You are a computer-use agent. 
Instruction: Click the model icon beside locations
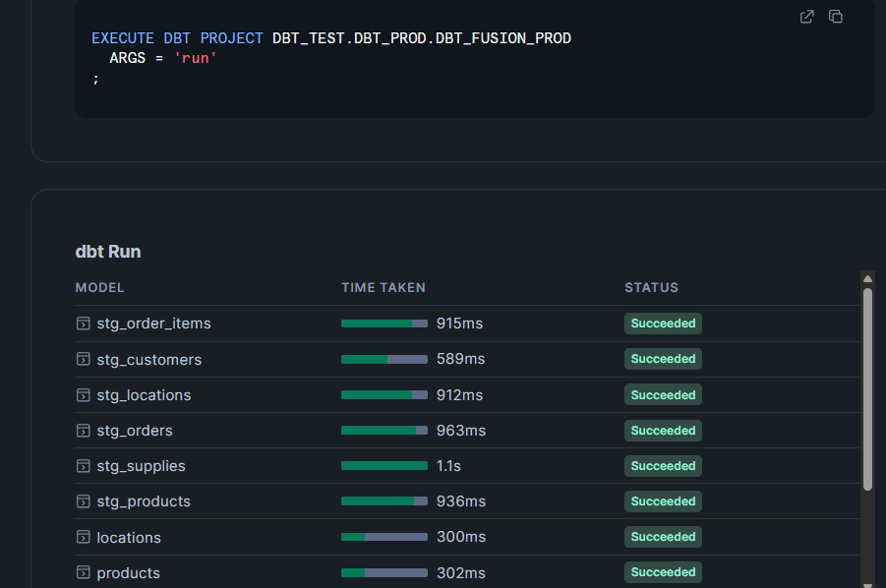[x=83, y=537]
